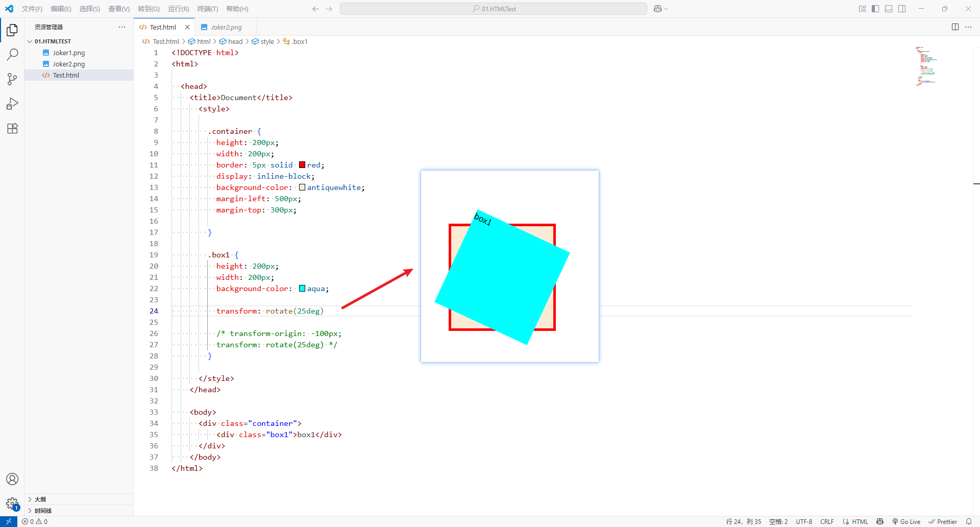Split the editor to the right

tap(955, 27)
